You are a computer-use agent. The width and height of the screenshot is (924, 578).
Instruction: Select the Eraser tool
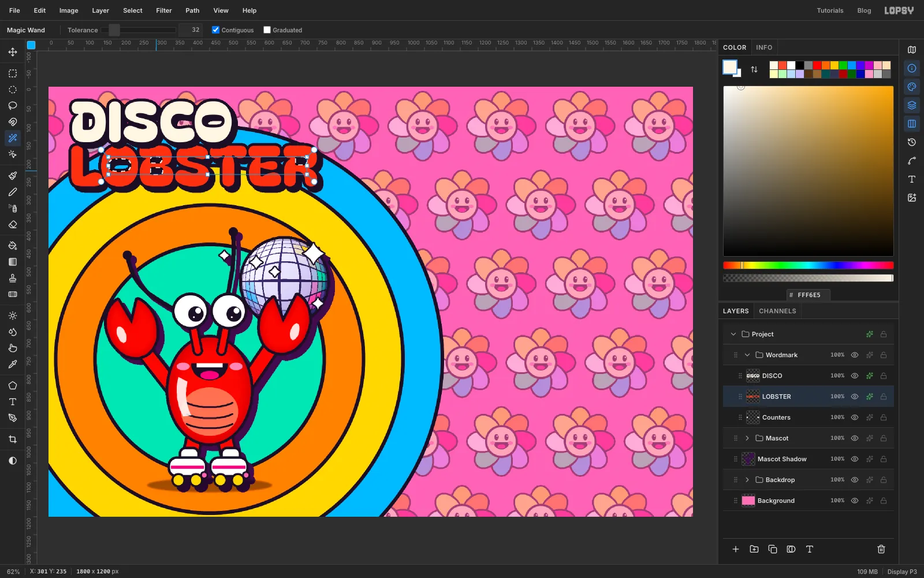pos(13,224)
